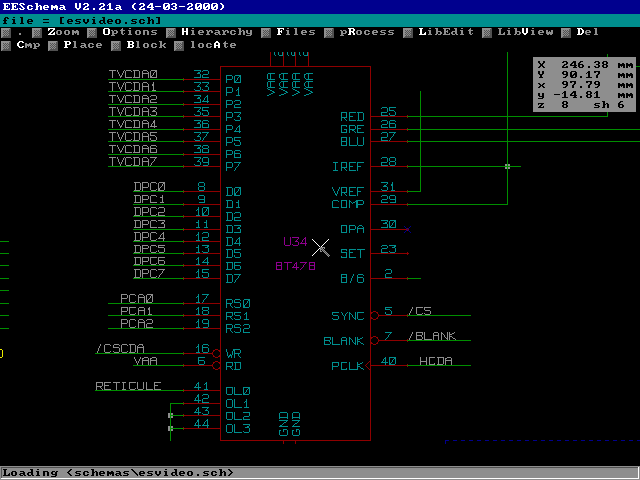
Task: Click the sheet number sh 6 indicator
Action: [609, 105]
